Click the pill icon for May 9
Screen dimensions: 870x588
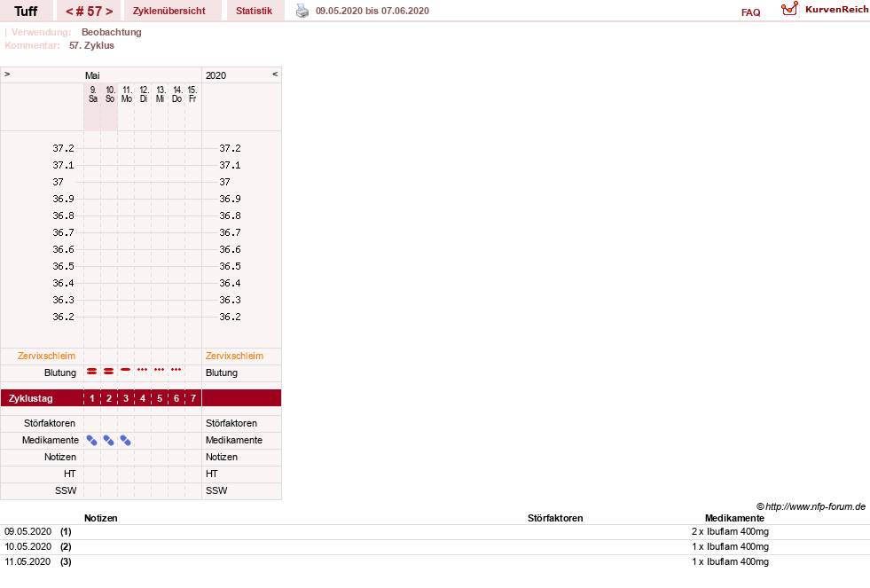[x=92, y=441]
